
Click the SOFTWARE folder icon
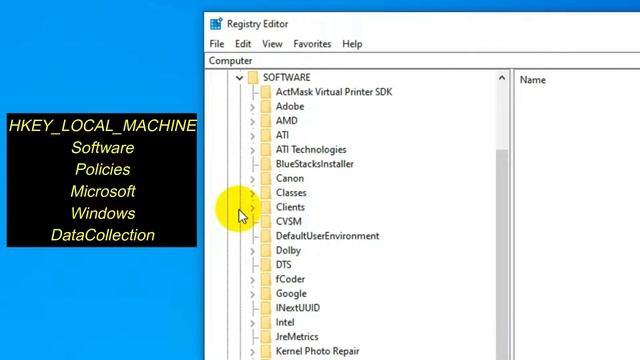click(253, 77)
